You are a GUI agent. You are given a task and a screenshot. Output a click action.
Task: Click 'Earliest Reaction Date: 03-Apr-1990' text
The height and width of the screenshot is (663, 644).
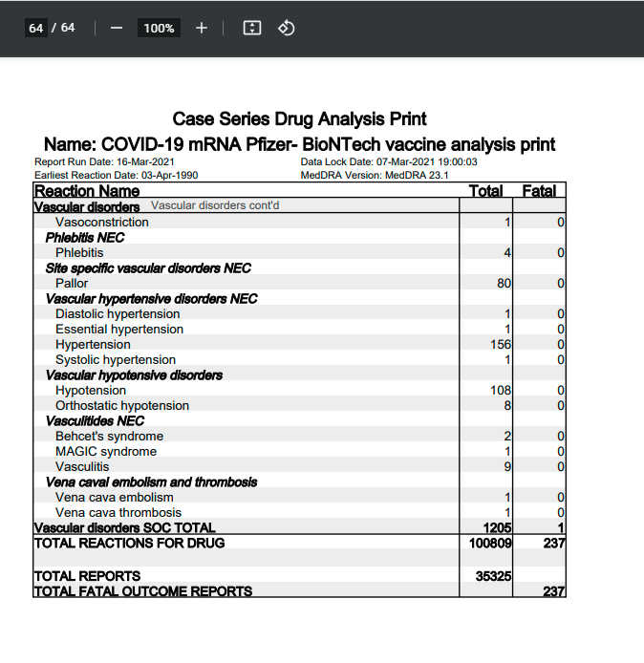117,175
